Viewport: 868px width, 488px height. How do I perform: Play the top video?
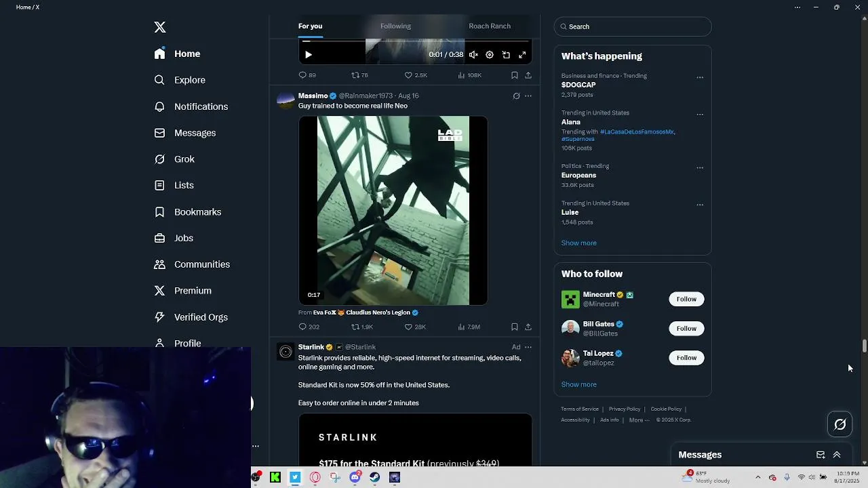pos(308,55)
